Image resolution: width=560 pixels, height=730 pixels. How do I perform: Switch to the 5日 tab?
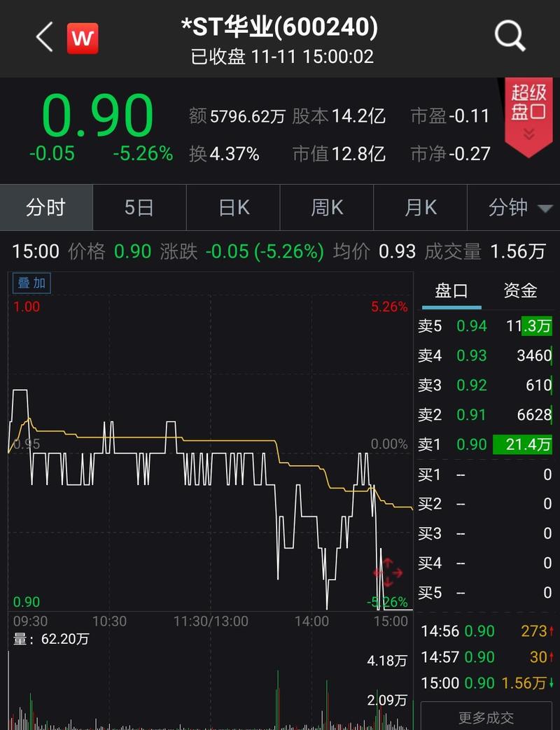[140, 207]
